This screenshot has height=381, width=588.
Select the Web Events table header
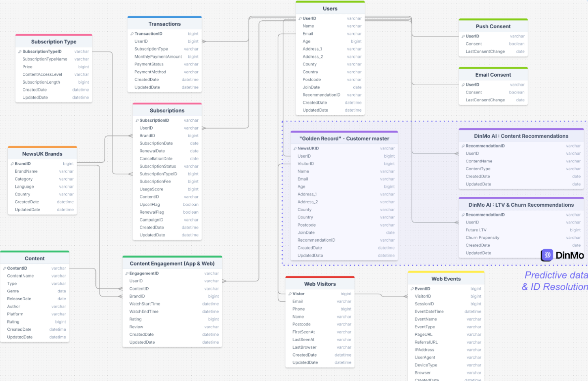point(446,279)
